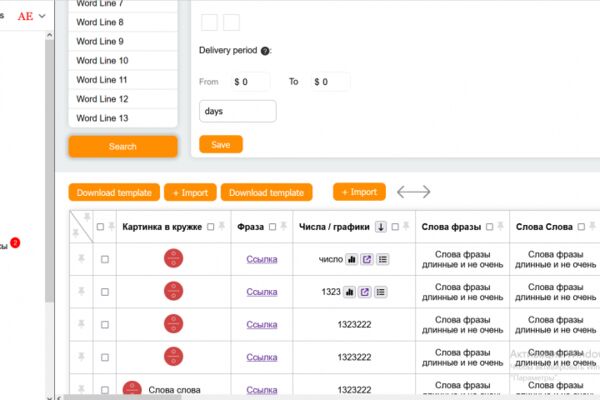
Task: Click the double-headed arrow expand icon
Action: (x=414, y=192)
